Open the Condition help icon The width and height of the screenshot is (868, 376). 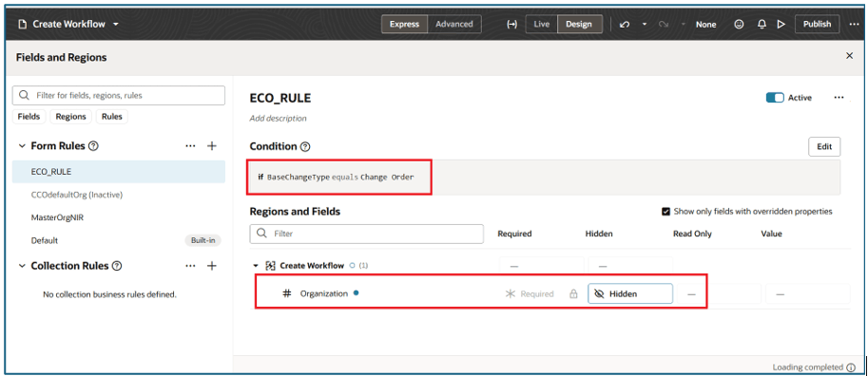pyautogui.click(x=305, y=146)
